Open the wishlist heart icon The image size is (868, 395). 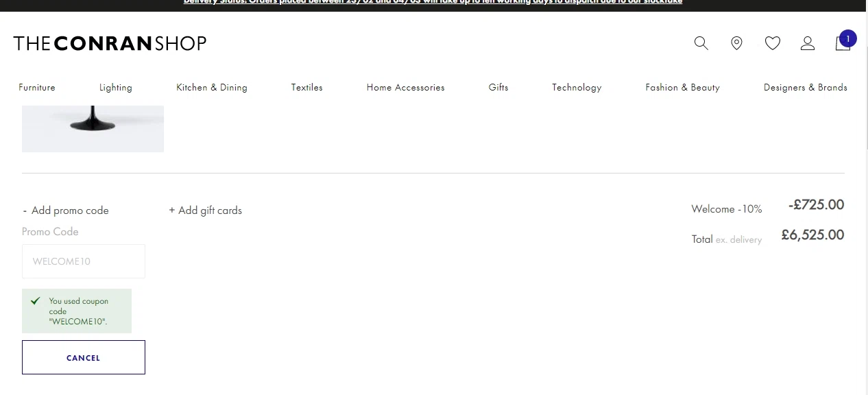click(x=773, y=43)
